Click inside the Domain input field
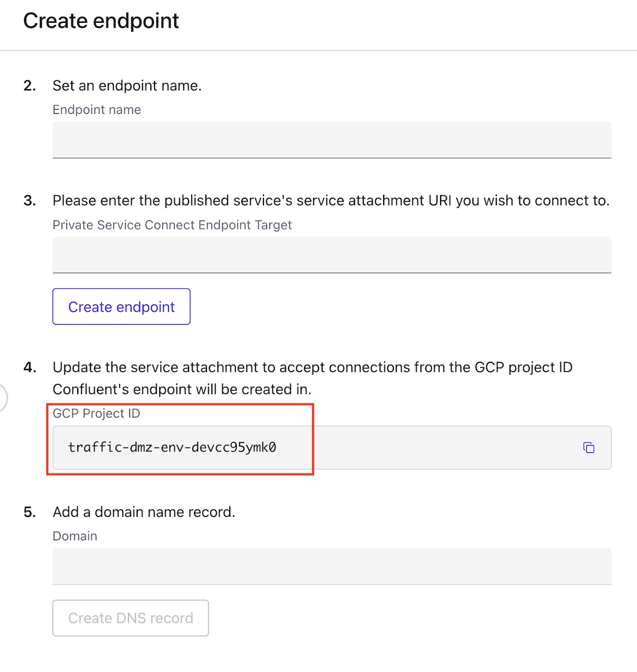Viewport: 637px width, 672px height. pyautogui.click(x=332, y=566)
